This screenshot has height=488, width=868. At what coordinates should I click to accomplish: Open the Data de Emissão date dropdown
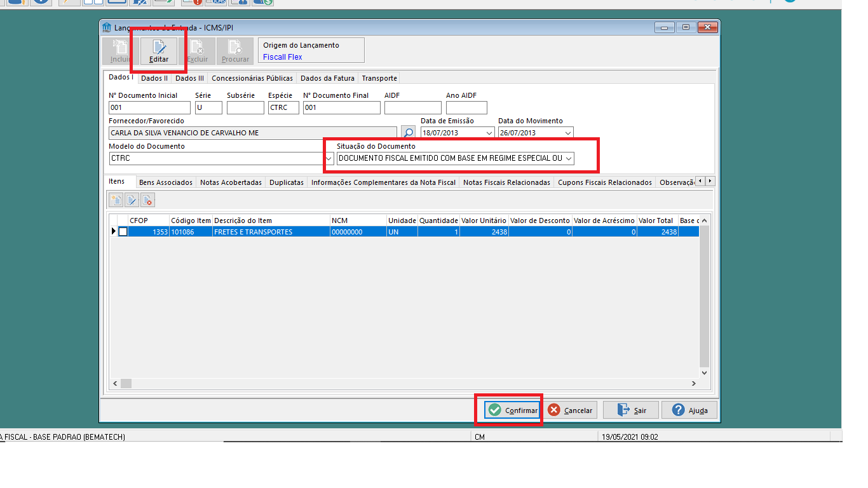(489, 133)
